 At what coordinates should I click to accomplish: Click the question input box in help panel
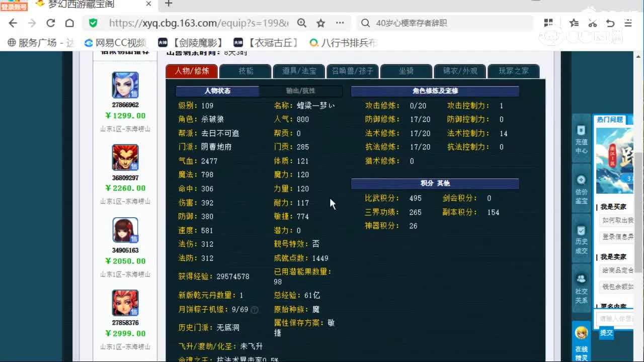click(615, 318)
